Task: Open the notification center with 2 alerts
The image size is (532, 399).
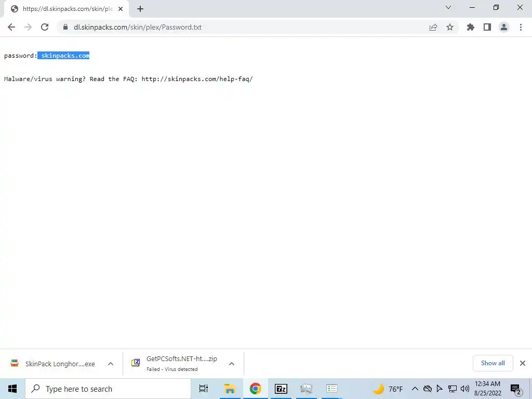Action: (516, 389)
